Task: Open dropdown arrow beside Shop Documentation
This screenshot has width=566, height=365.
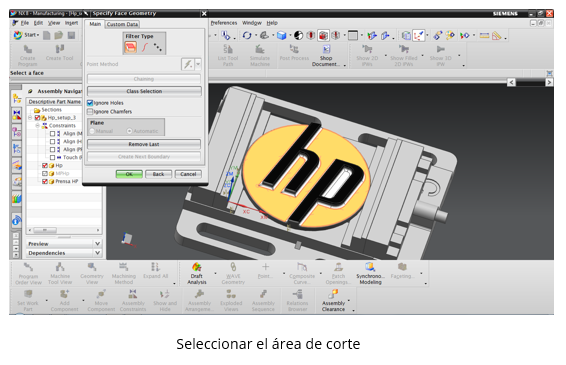Action: tap(345, 66)
